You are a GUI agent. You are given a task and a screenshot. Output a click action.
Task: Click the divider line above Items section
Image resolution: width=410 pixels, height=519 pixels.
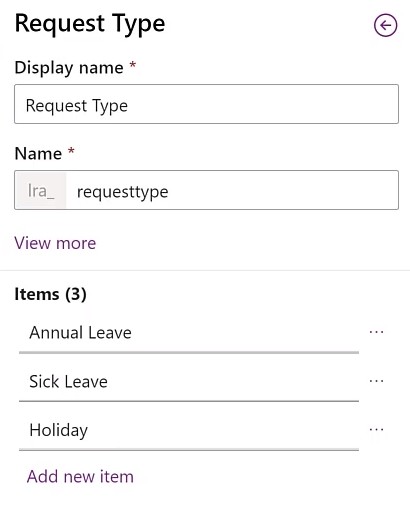click(x=205, y=270)
